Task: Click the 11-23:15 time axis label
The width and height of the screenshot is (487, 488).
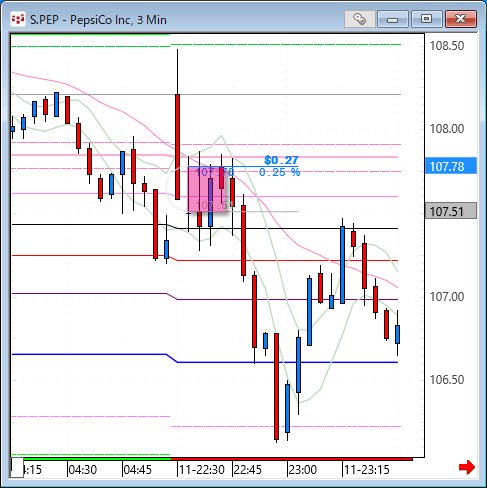Action: tap(366, 470)
